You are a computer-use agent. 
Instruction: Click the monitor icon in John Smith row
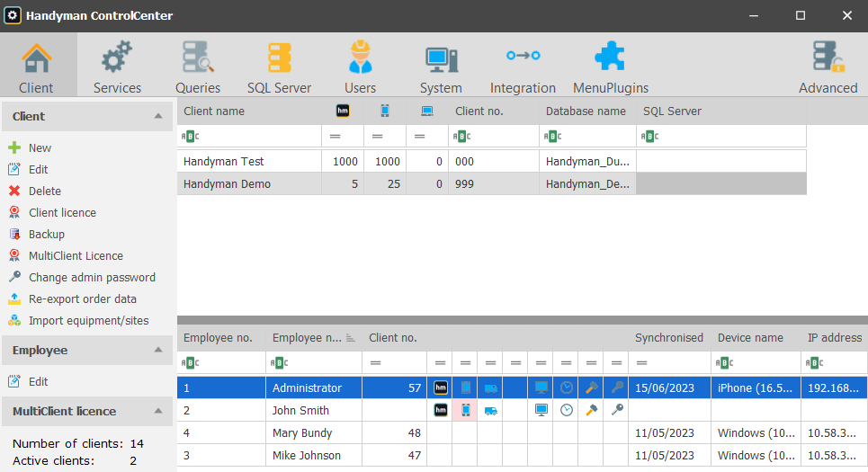click(x=541, y=410)
